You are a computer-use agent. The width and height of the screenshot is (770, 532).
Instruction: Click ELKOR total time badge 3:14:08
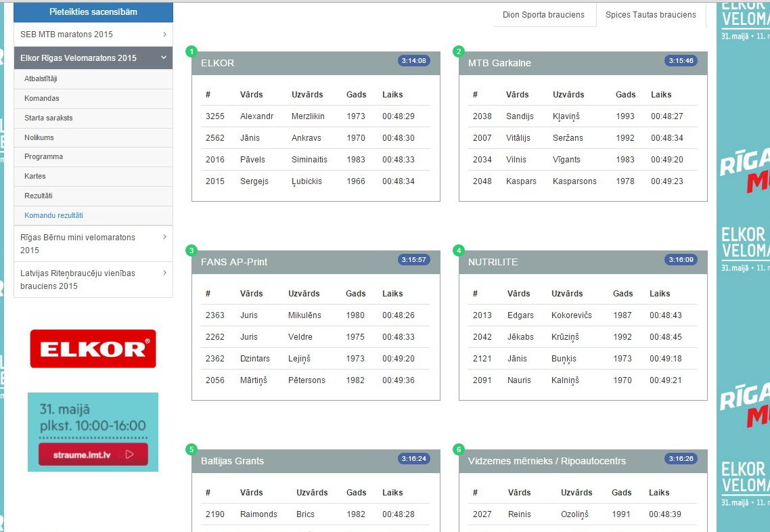pyautogui.click(x=414, y=61)
